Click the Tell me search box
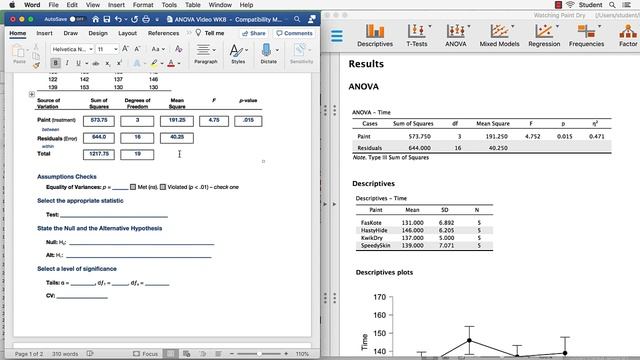Image resolution: width=640 pixels, height=360 pixels. [x=210, y=33]
